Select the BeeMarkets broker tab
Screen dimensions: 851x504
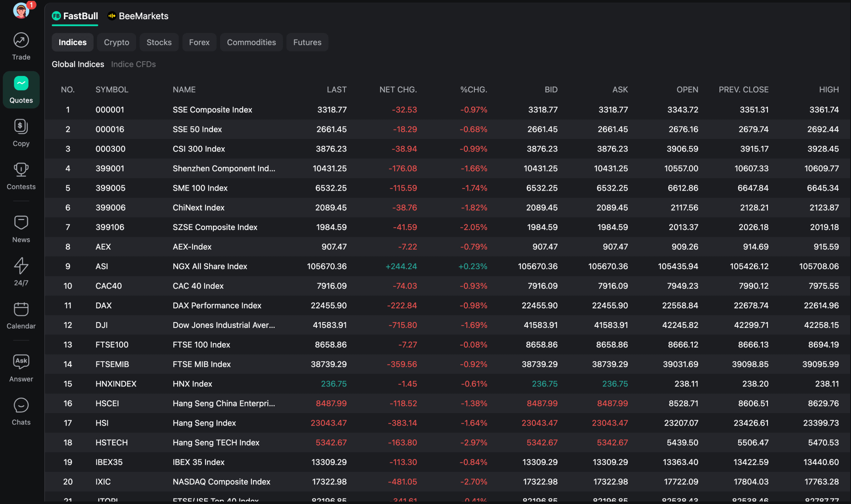[138, 16]
